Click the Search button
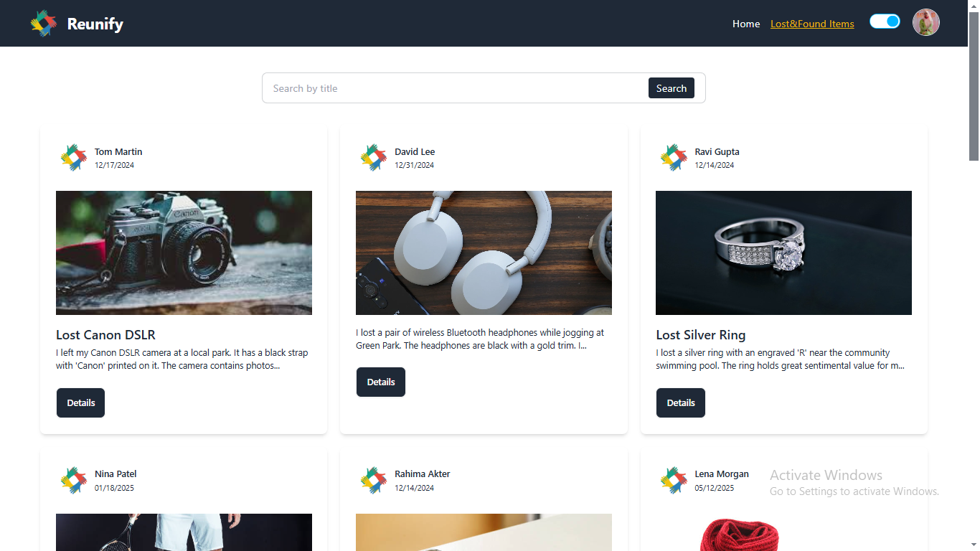The image size is (980, 551). pyautogui.click(x=672, y=88)
